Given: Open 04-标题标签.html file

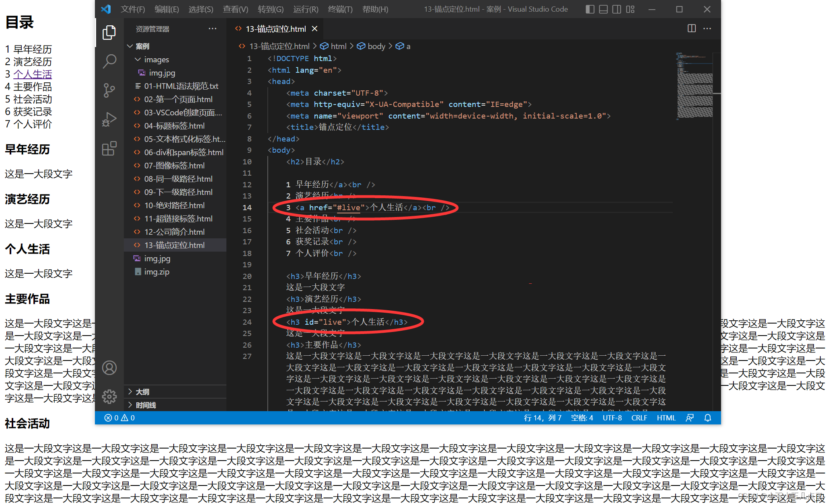Looking at the screenshot, I should tap(175, 126).
